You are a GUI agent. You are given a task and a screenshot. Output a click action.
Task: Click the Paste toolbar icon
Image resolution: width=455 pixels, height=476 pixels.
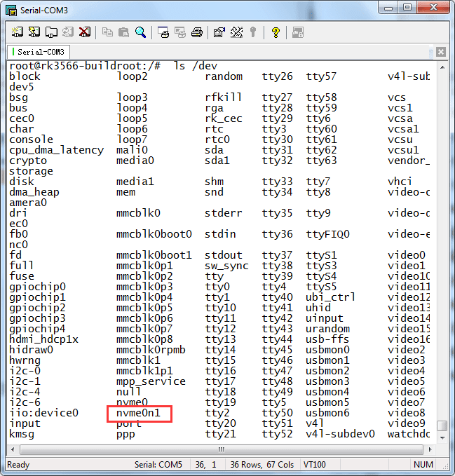(x=124, y=32)
